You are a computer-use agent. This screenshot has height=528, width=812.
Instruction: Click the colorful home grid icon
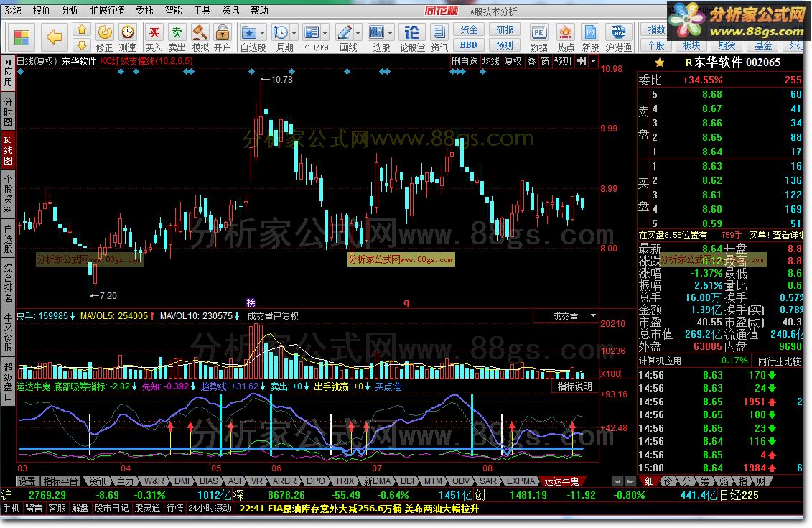22,37
